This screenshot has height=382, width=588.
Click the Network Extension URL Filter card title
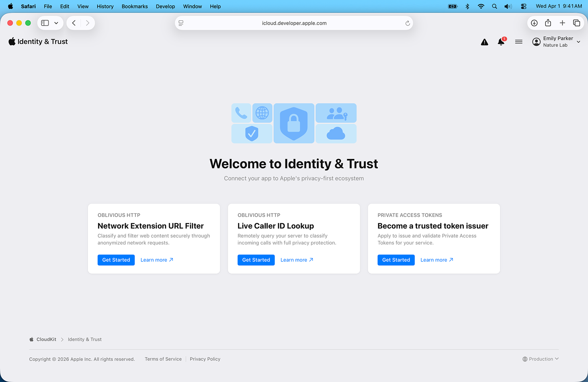150,226
